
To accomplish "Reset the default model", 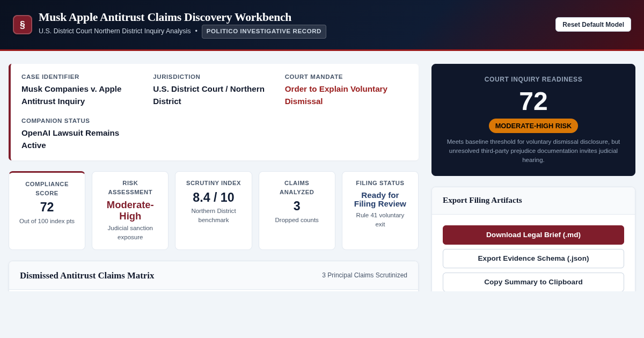I will point(593,25).
